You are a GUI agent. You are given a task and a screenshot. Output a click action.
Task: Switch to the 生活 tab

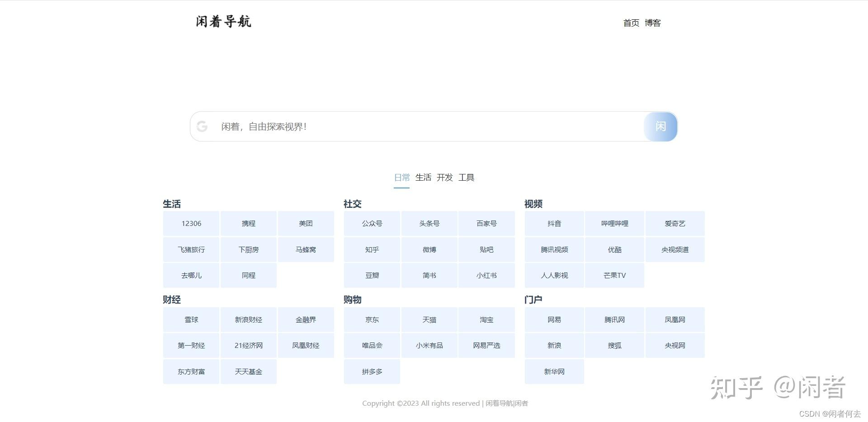(423, 178)
